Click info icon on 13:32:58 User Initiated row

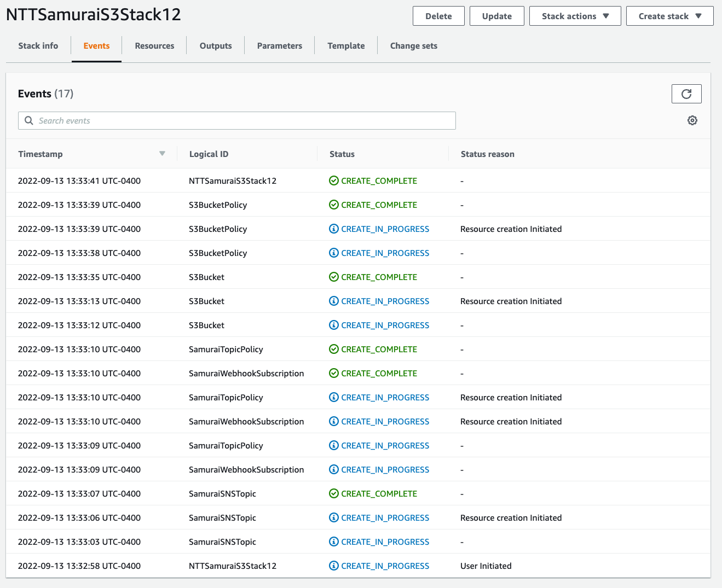point(333,566)
